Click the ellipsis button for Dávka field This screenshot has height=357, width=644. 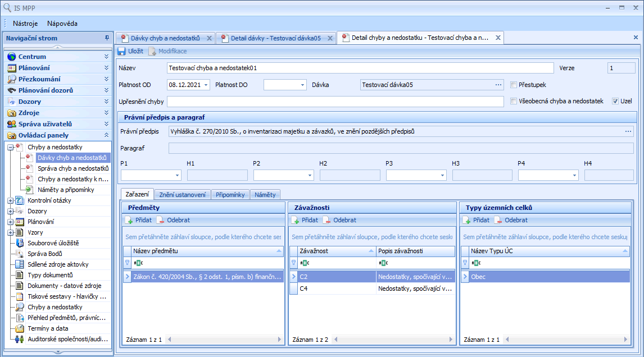pos(498,85)
